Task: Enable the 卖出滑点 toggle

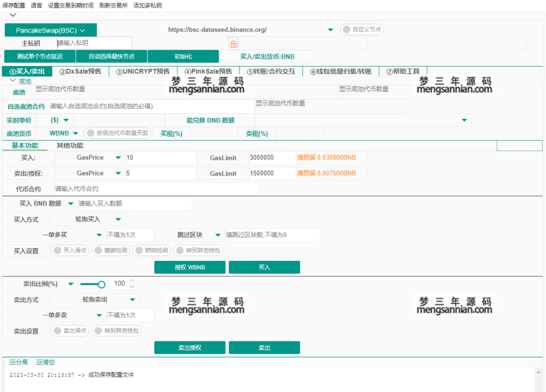Action: point(70,330)
